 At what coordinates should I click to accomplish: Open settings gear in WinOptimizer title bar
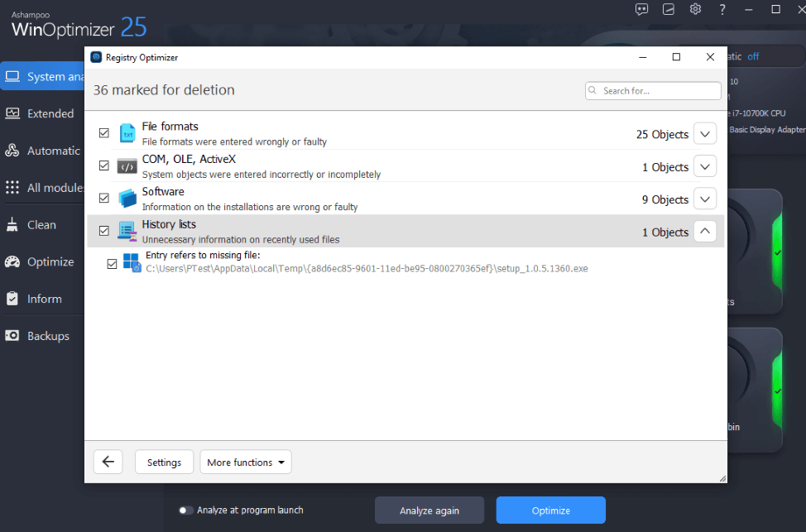(x=695, y=9)
